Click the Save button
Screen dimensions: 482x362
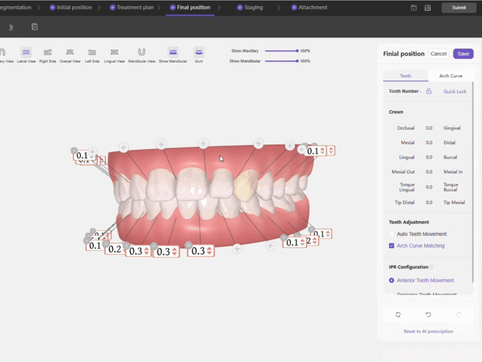(463, 54)
